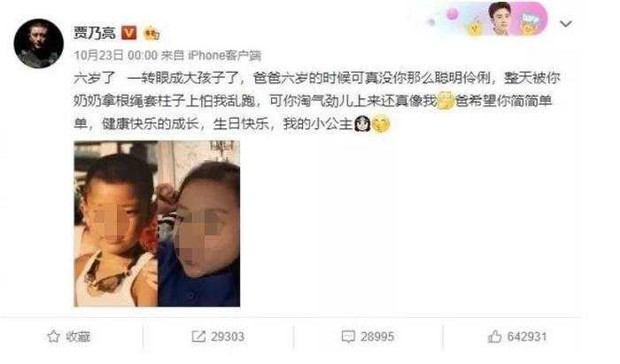Screen dimensions: 620x364
Task: Open comments via the 28995 count
Action: click(x=377, y=337)
